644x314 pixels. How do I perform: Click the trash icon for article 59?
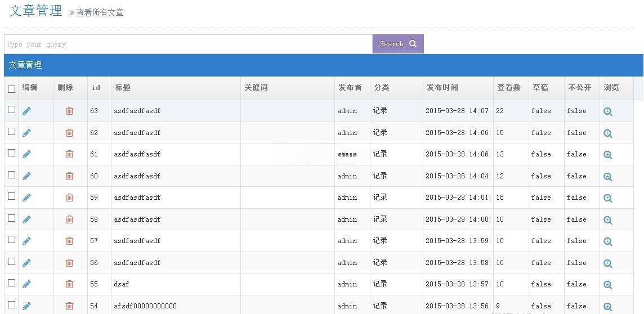click(69, 198)
